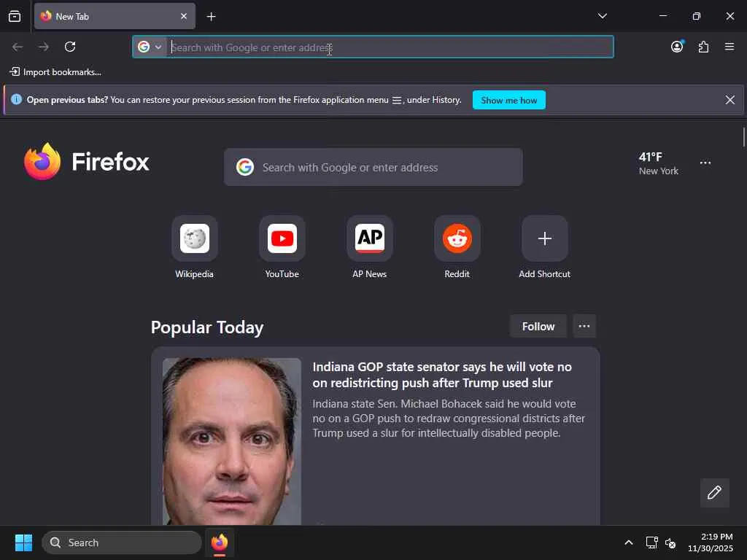Click the Show me how button

pyautogui.click(x=508, y=100)
